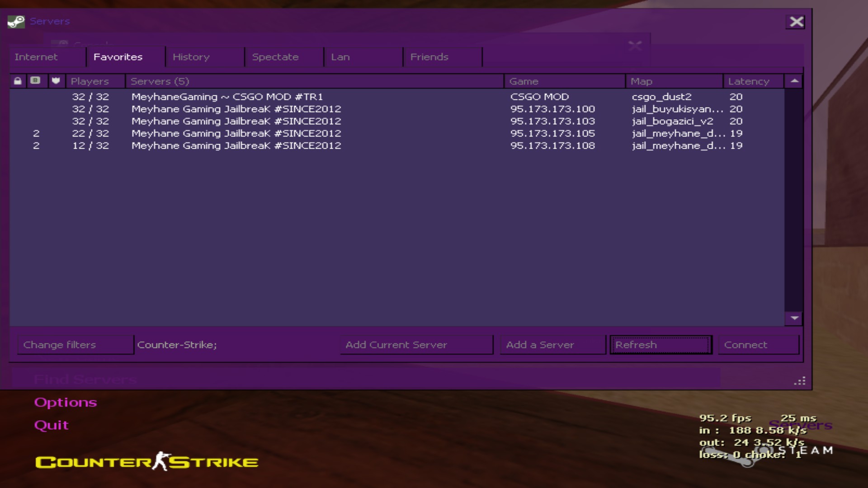
Task: Sort servers by Latency column
Action: tap(753, 81)
